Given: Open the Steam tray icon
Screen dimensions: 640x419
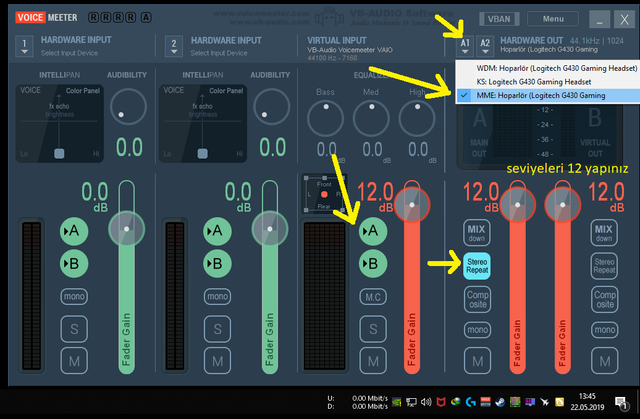Looking at the screenshot, I should (x=500, y=402).
